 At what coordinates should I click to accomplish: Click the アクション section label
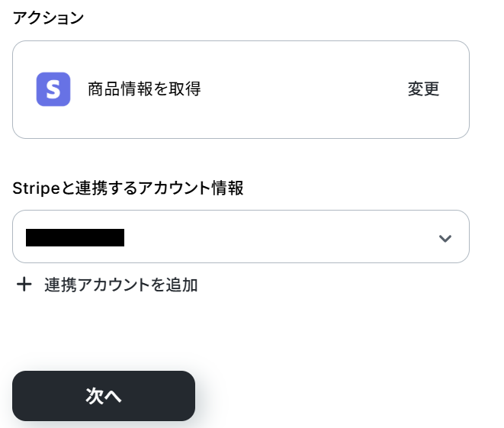[x=48, y=18]
